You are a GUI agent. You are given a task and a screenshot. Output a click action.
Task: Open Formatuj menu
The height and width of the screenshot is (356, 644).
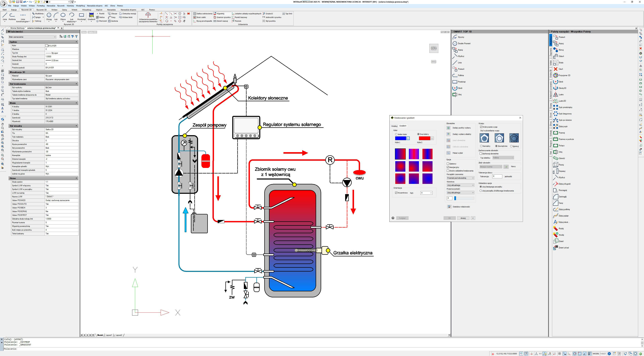pyautogui.click(x=40, y=6)
